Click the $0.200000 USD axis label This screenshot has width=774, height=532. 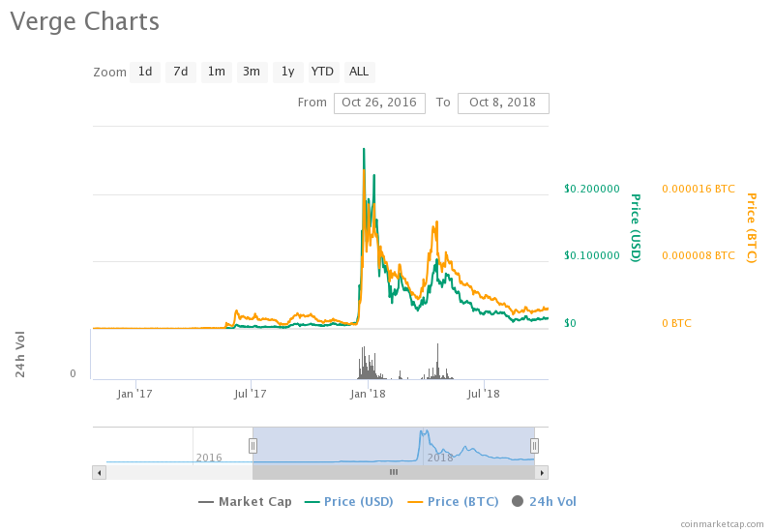(x=592, y=189)
